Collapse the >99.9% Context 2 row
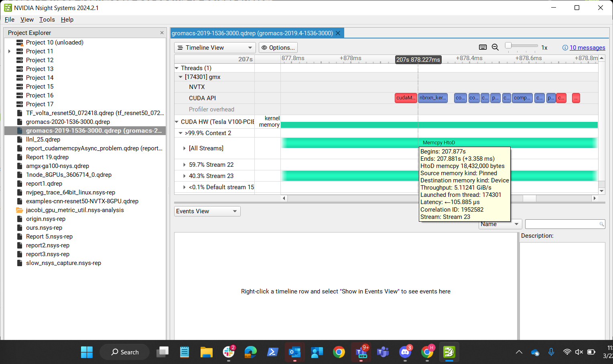 [x=181, y=133]
